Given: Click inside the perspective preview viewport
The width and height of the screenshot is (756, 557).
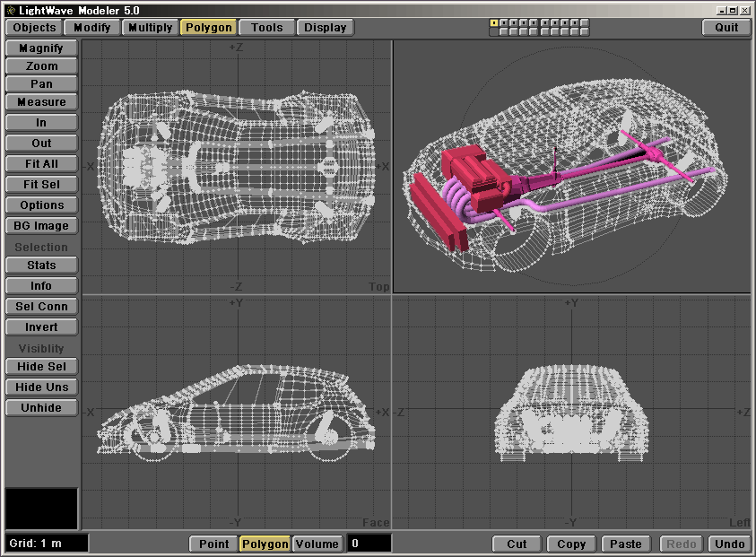Looking at the screenshot, I should tap(571, 166).
